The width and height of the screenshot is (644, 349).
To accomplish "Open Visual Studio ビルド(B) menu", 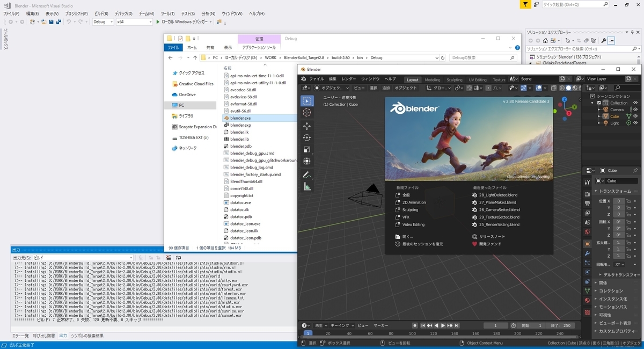I will click(100, 13).
